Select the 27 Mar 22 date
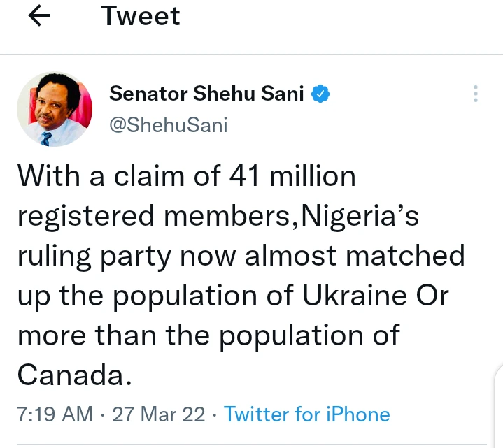 (159, 414)
